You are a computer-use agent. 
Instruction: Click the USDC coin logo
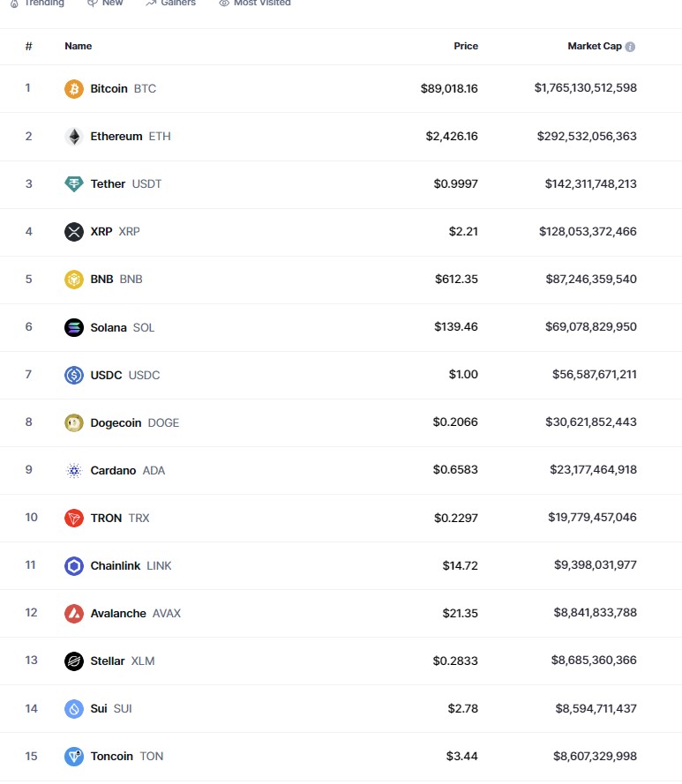pos(74,375)
